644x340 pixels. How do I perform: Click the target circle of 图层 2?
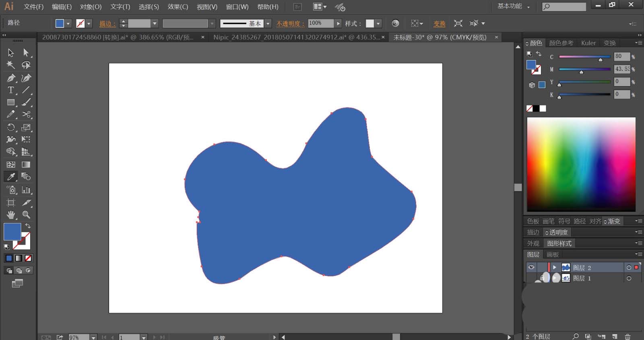[629, 268]
